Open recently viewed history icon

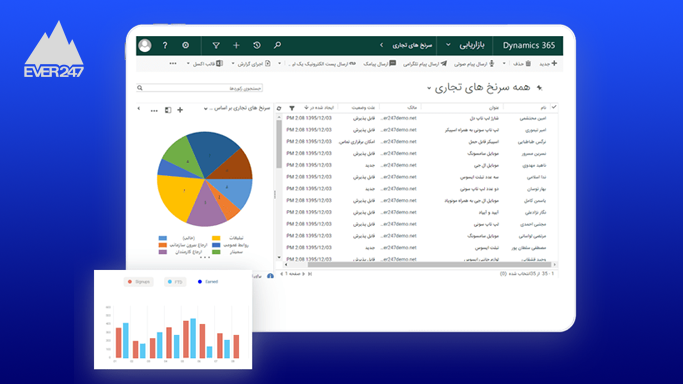point(257,45)
